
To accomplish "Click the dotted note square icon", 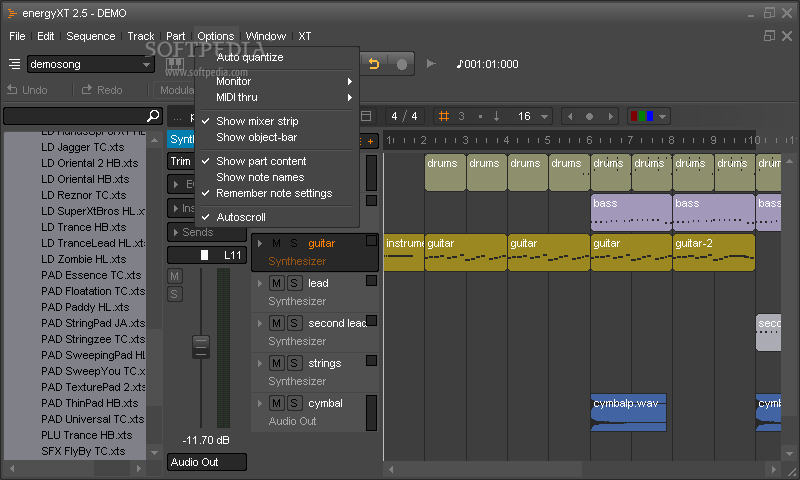I will pos(480,116).
